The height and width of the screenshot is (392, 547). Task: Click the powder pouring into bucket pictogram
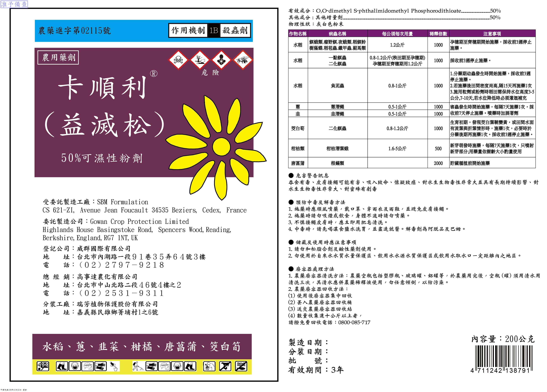pos(114,366)
